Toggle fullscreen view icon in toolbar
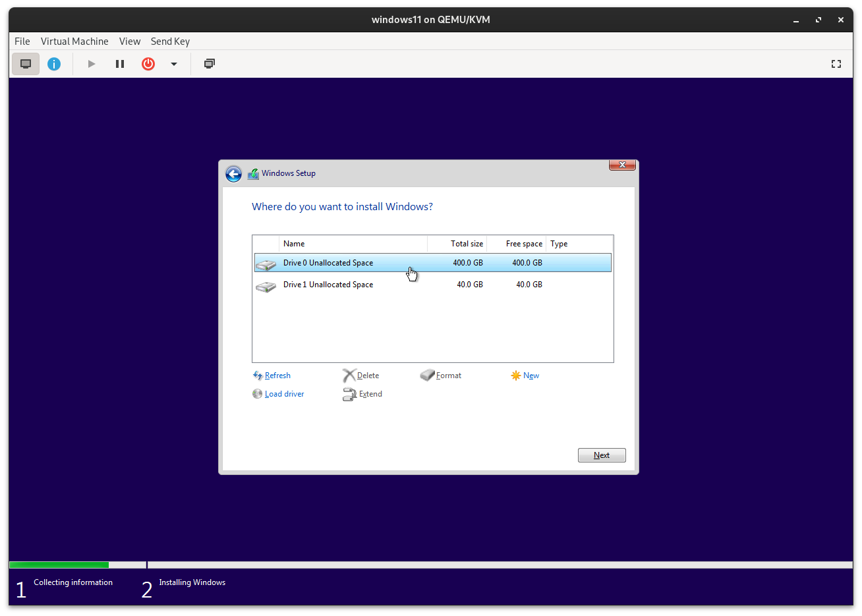862x616 pixels. pyautogui.click(x=836, y=64)
